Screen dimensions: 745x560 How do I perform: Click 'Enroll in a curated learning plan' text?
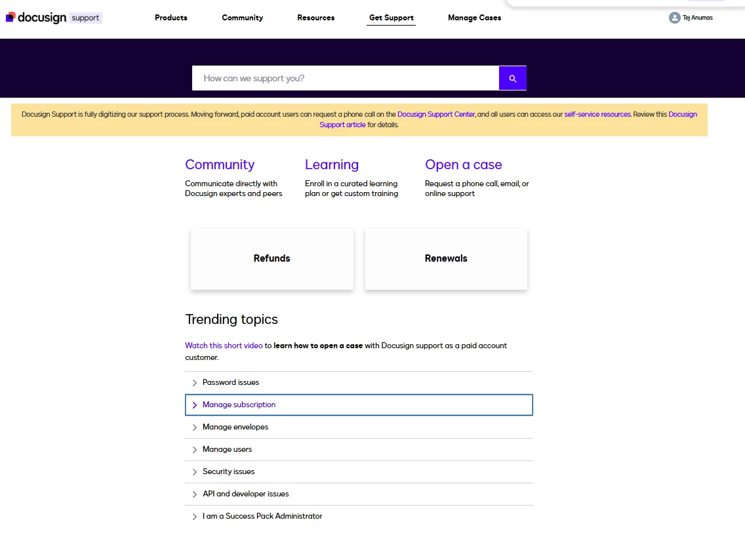(351, 189)
